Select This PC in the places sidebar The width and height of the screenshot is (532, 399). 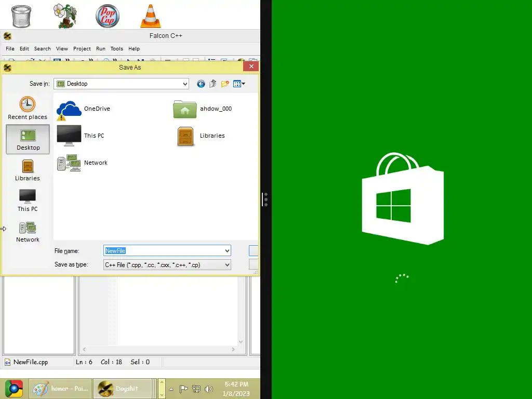28,201
